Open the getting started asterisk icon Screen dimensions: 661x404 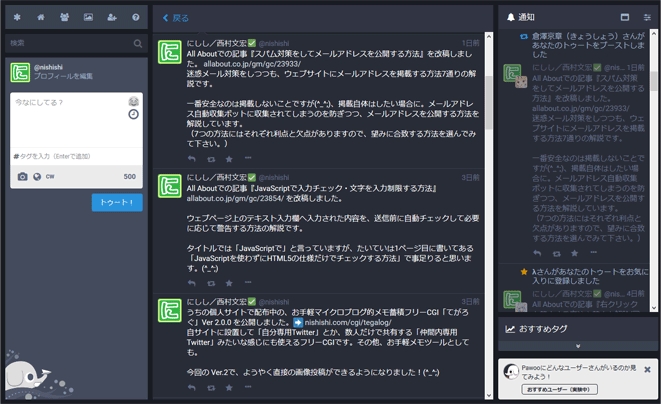tap(17, 17)
